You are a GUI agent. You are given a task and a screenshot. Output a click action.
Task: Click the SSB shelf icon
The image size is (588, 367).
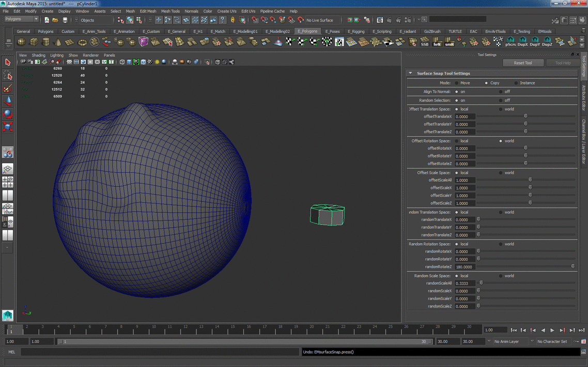424,42
